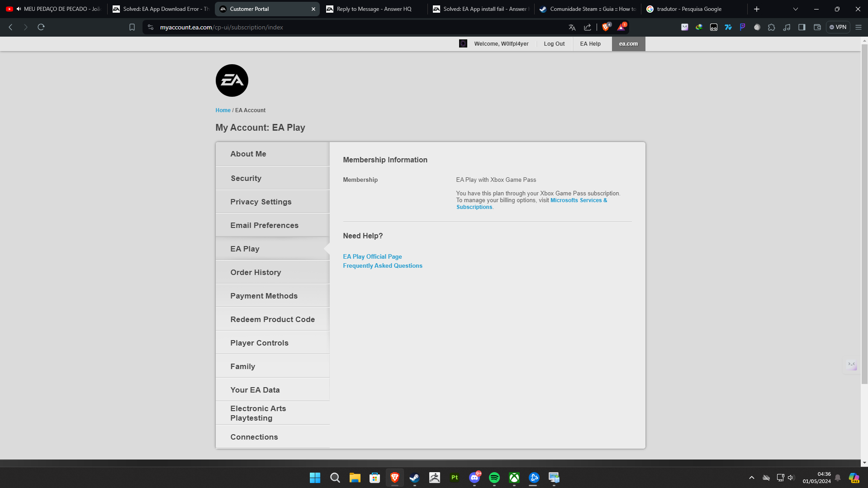This screenshot has height=488, width=868.
Task: Switch to the MEU PEDAÇO DE PECADO YouTube tab
Action: 53,9
